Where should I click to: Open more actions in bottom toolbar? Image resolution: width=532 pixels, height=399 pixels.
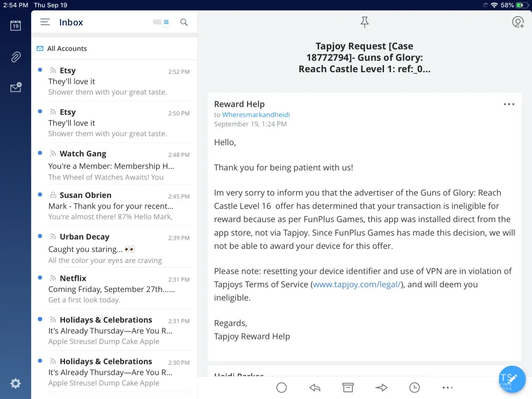coord(448,387)
